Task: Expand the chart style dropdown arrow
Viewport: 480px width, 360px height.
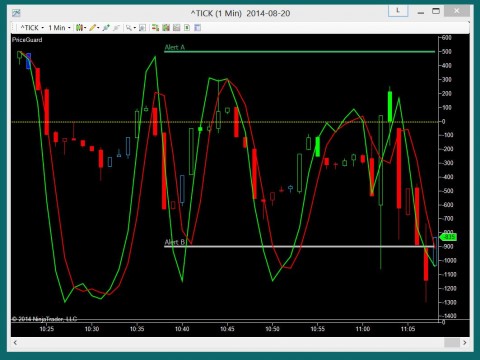Action: [x=85, y=28]
